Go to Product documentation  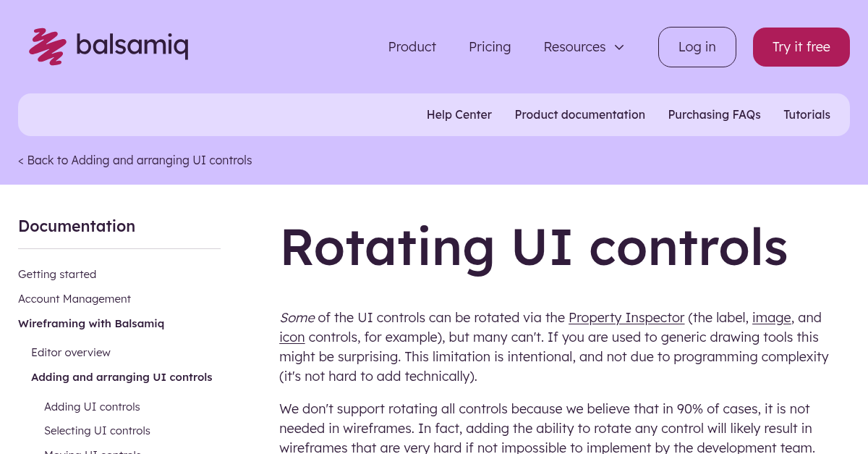click(x=579, y=114)
